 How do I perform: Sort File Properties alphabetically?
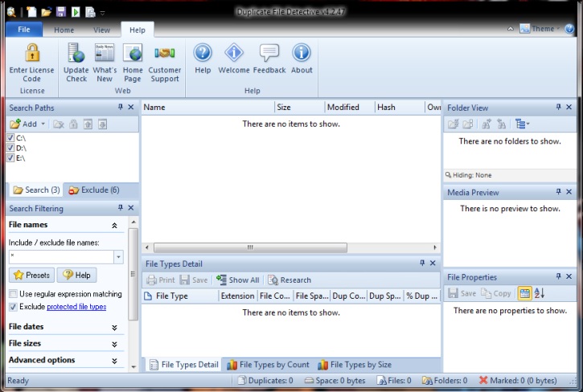pos(540,293)
